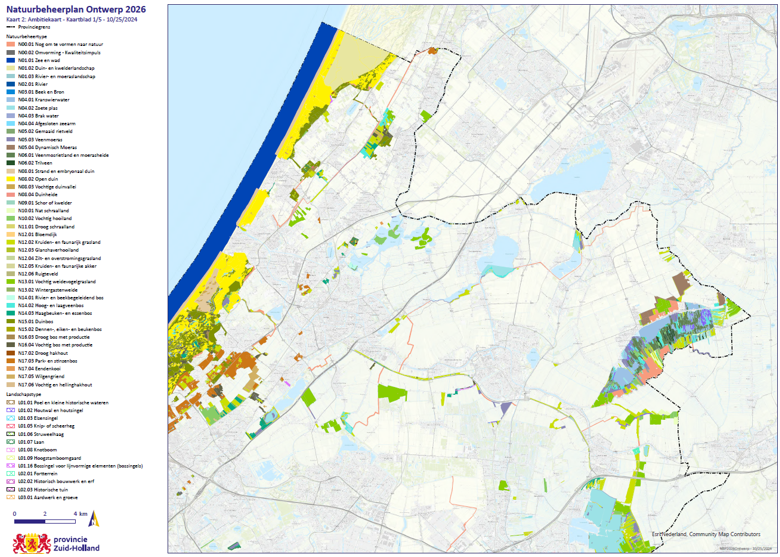The image size is (780, 557).
Task: Click the L01.02 Houtwal en houtsingel symbol
Action: 11,410
